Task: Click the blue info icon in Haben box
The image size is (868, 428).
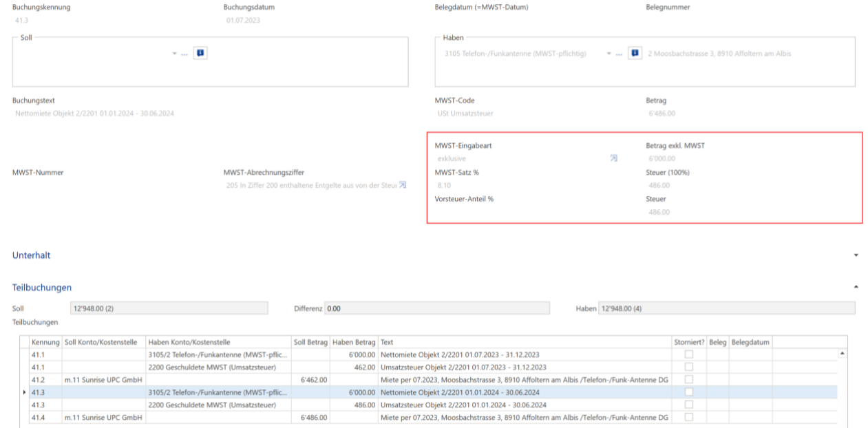Action: [x=635, y=53]
